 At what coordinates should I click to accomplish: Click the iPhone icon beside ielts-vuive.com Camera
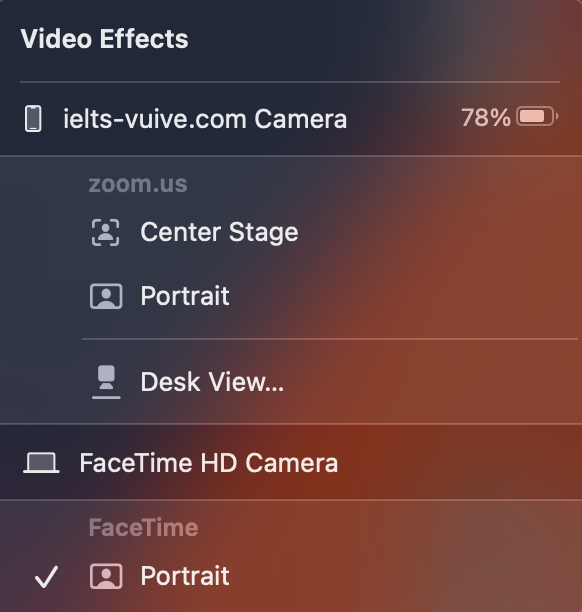pos(33,119)
